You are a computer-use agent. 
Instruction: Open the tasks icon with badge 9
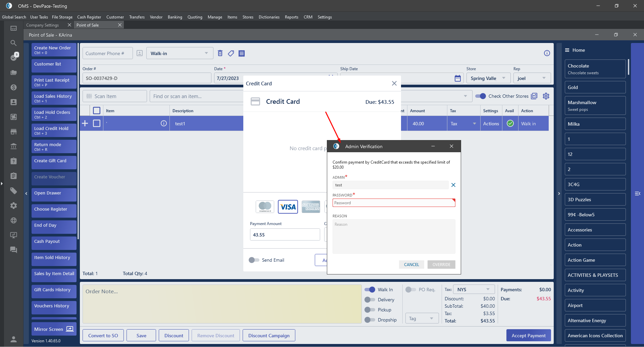(14, 57)
